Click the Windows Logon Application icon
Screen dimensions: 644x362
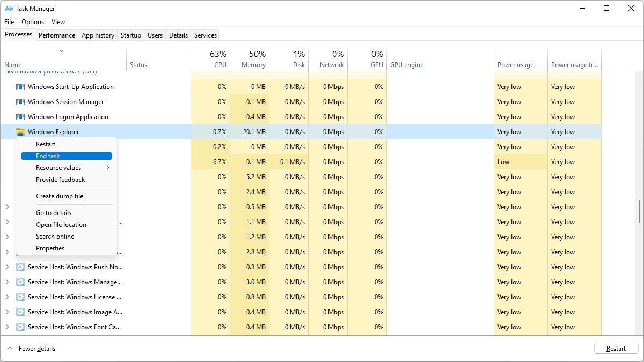click(20, 117)
